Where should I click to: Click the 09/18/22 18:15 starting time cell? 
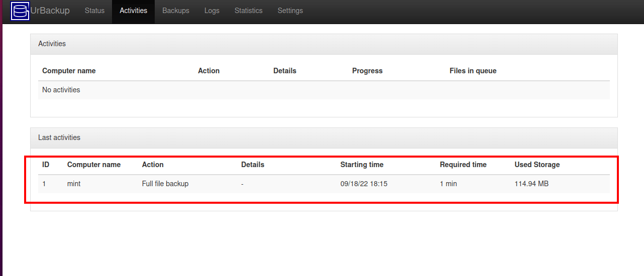point(364,184)
